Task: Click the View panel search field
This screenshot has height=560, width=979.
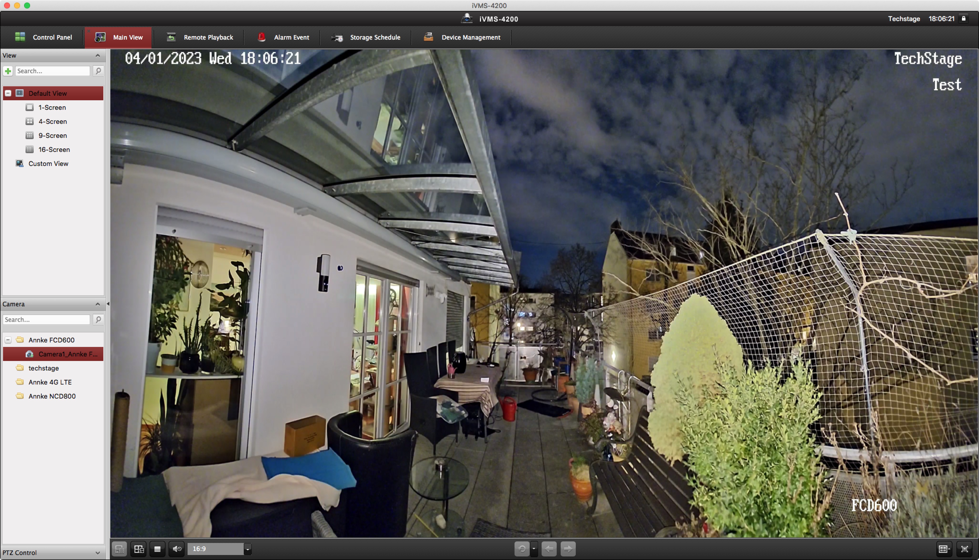Action: (x=52, y=71)
